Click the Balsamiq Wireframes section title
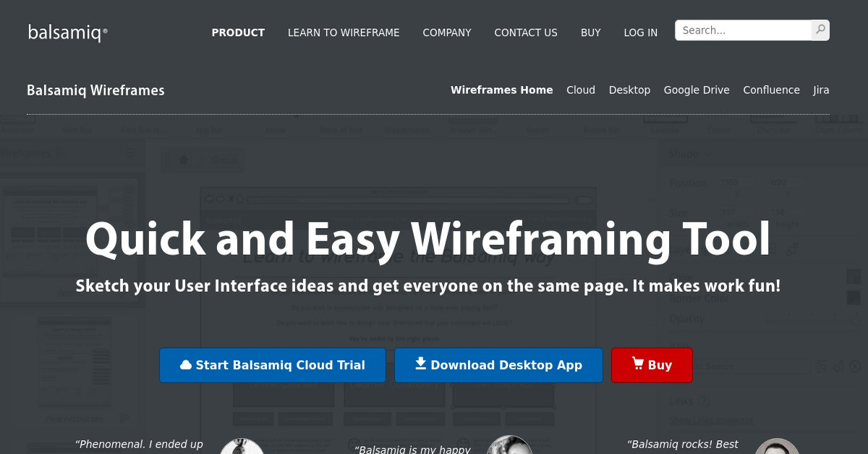 [95, 91]
